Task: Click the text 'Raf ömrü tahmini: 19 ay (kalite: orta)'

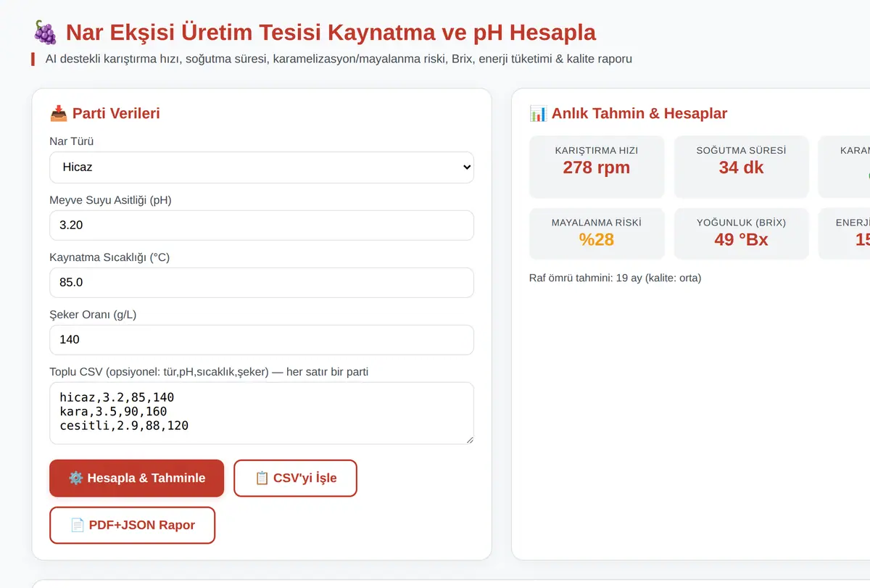Action: click(x=616, y=278)
